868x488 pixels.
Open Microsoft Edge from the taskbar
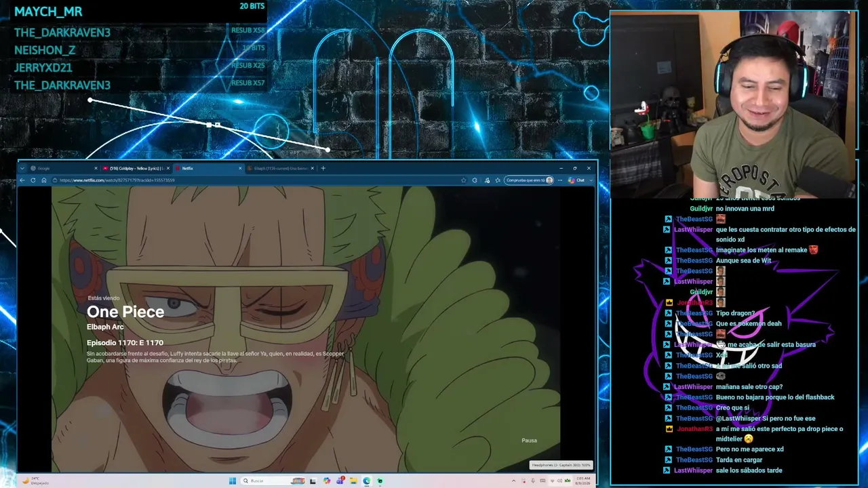(366, 481)
